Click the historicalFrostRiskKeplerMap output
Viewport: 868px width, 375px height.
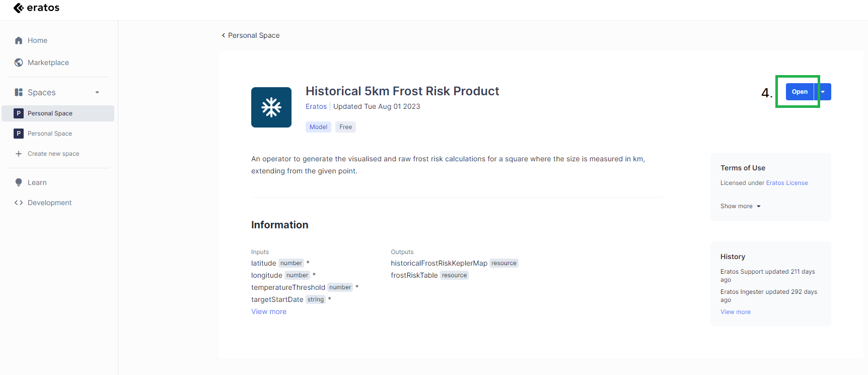pos(439,263)
